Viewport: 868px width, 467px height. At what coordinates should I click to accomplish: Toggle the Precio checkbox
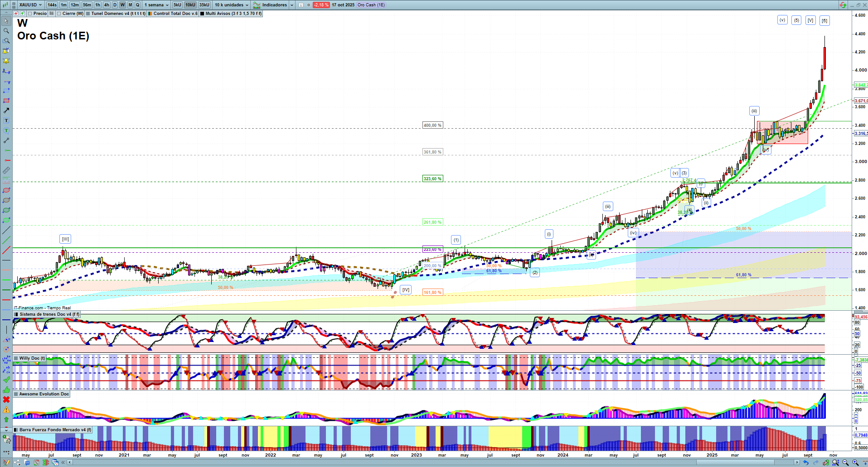[x=30, y=14]
